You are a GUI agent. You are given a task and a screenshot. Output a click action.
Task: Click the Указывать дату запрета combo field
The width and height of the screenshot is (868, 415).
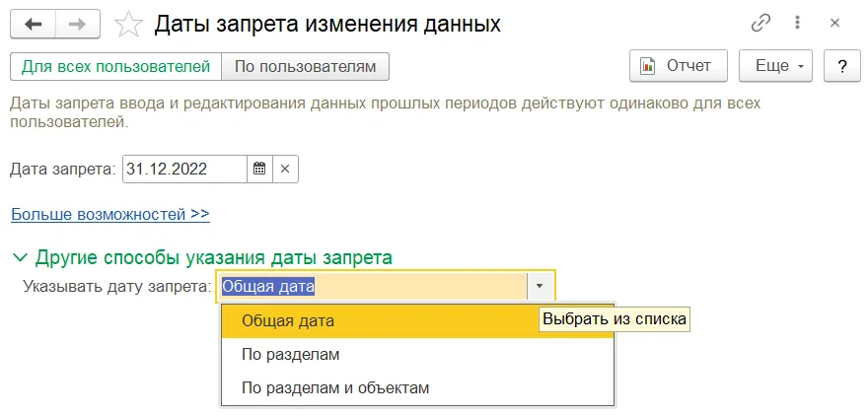374,287
